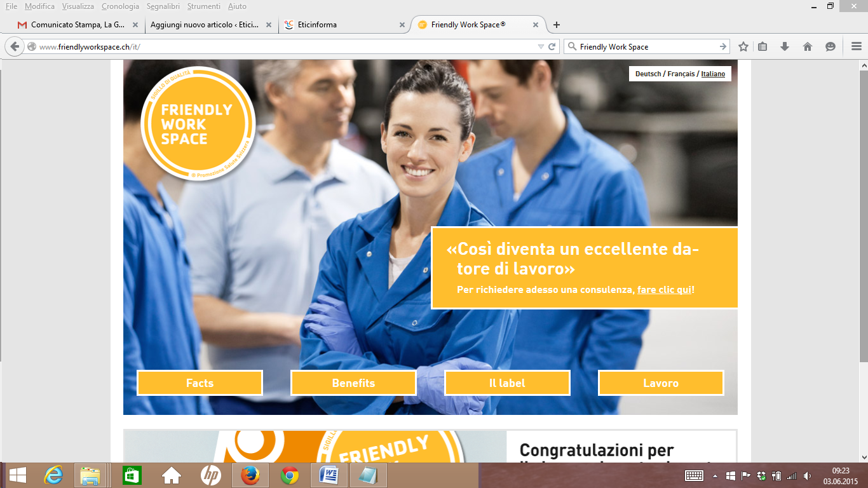
Task: Open the Segnalibri menu
Action: [163, 6]
